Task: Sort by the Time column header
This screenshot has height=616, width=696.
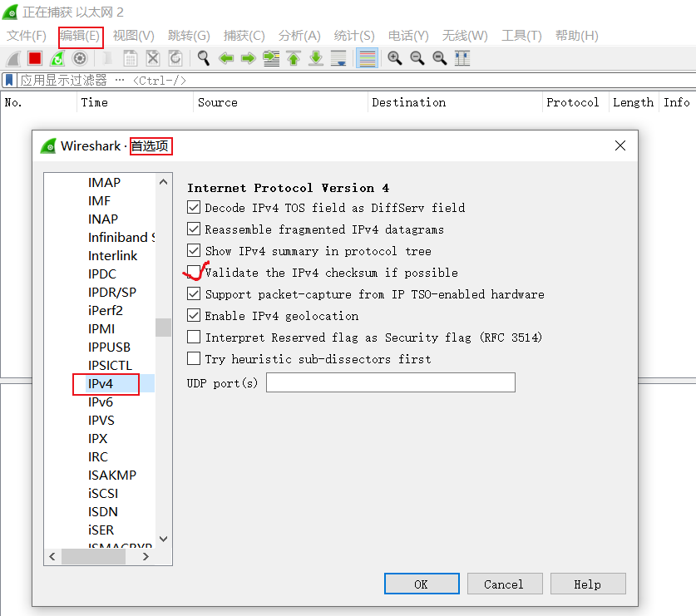Action: (135, 102)
